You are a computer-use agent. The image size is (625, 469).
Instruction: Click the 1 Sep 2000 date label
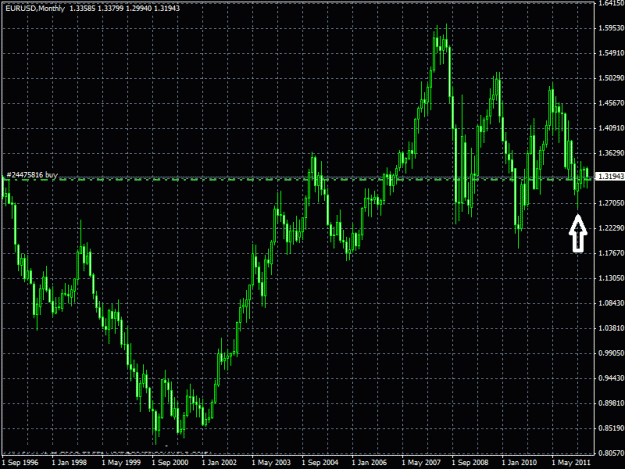[170, 463]
